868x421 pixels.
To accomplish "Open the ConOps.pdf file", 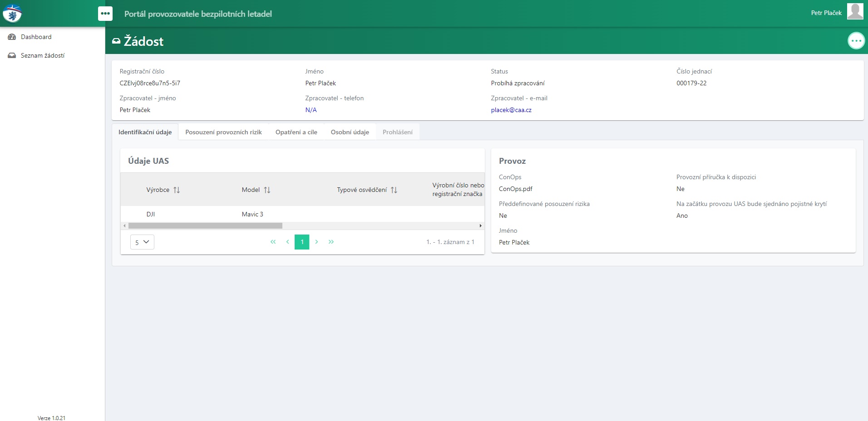I will click(x=516, y=189).
